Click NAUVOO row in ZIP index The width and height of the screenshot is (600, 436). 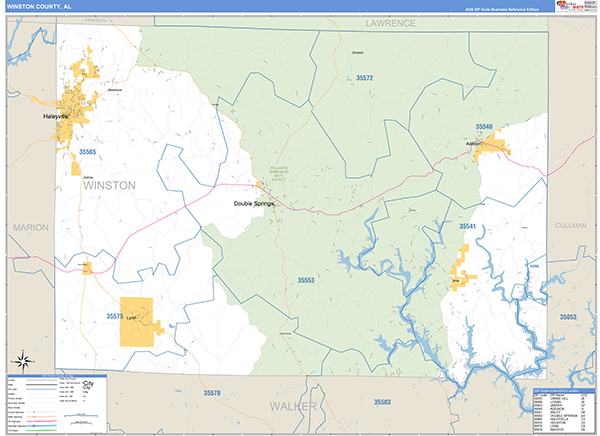[560, 429]
